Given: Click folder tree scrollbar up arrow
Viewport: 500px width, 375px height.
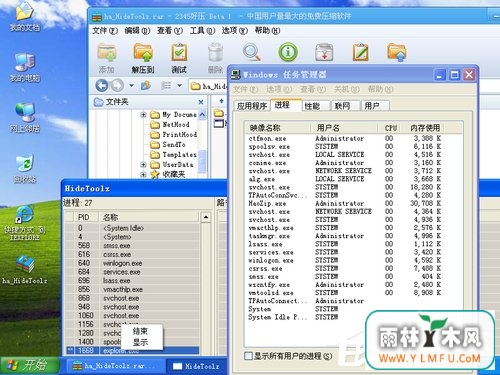Looking at the screenshot, I should point(202,115).
